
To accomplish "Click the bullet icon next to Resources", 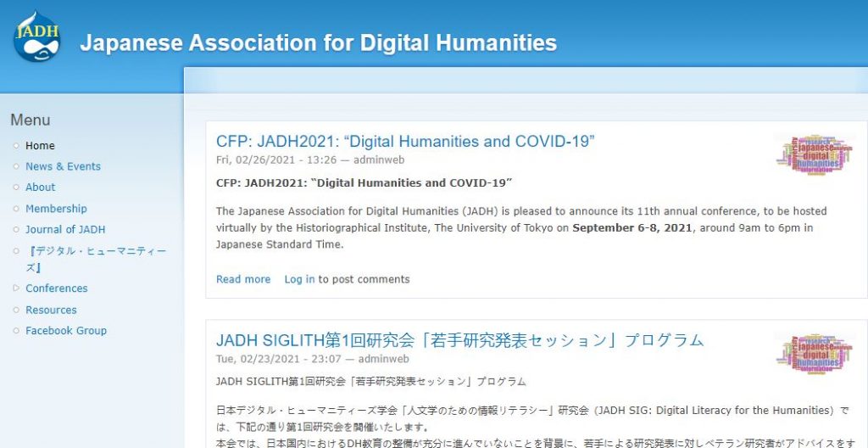I will (16, 310).
